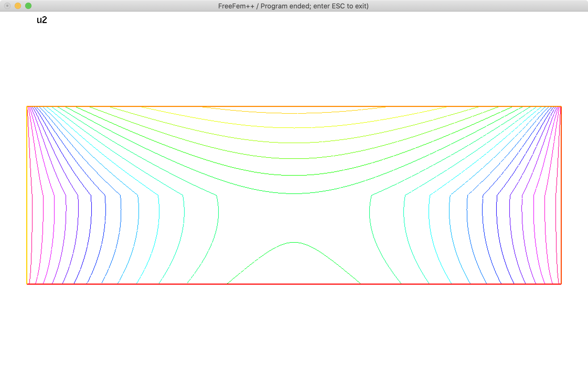
Task: Select the u2 plot label
Action: pyautogui.click(x=42, y=20)
